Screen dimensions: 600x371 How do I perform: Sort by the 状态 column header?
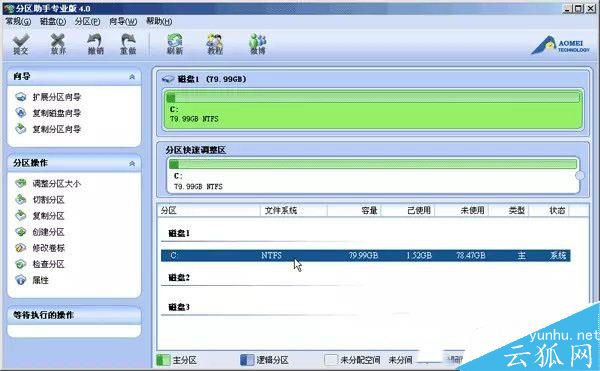coord(549,210)
